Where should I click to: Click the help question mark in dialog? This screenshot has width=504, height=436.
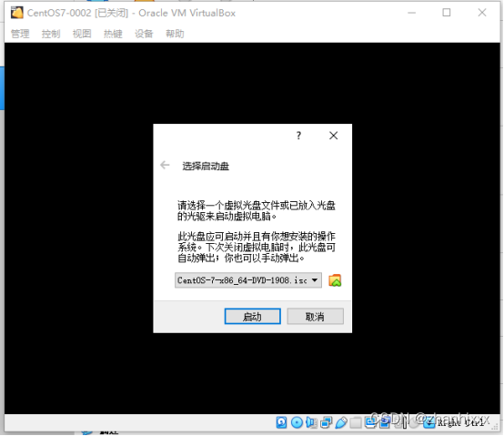pyautogui.click(x=298, y=136)
